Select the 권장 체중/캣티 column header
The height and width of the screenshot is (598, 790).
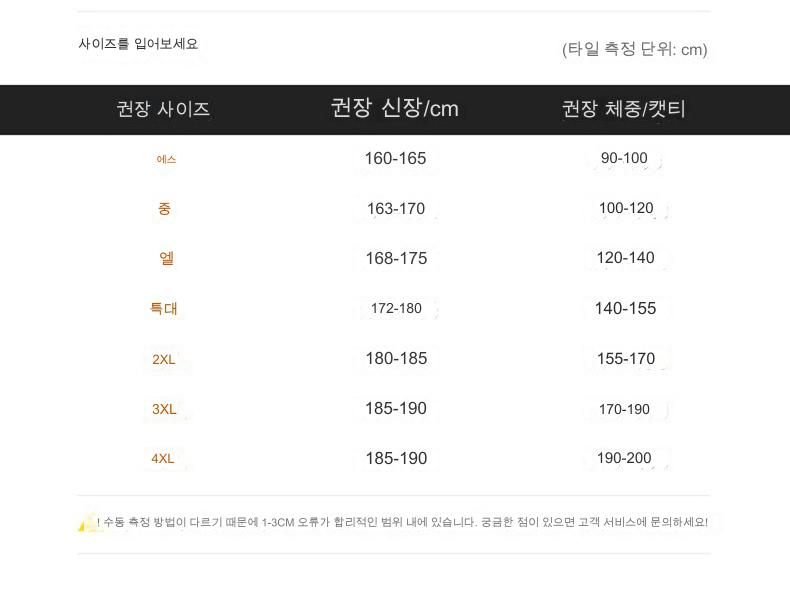(x=624, y=109)
